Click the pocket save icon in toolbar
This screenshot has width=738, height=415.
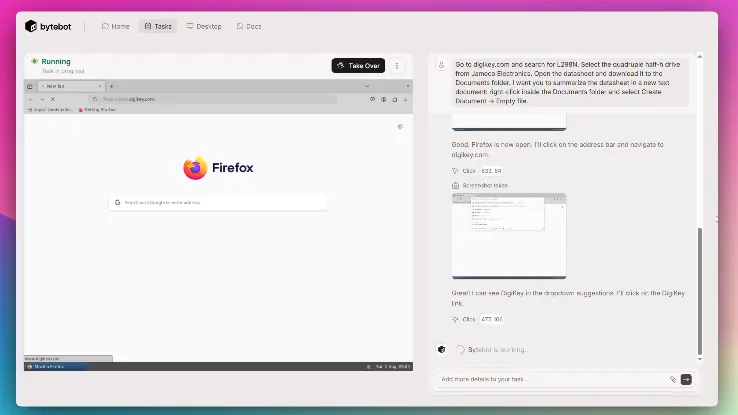point(372,99)
